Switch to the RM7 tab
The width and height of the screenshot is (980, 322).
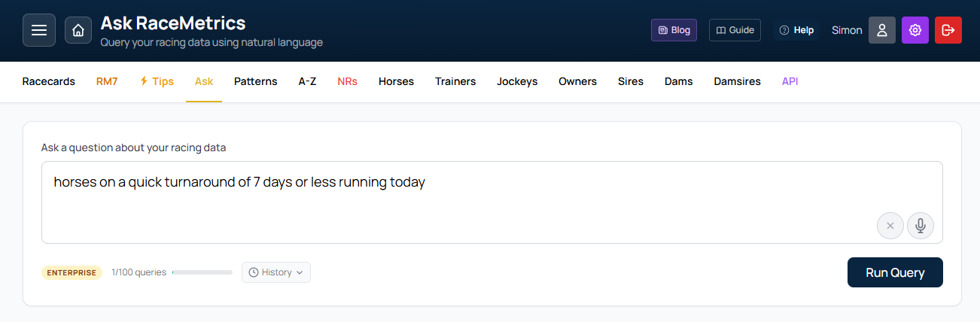[107, 81]
